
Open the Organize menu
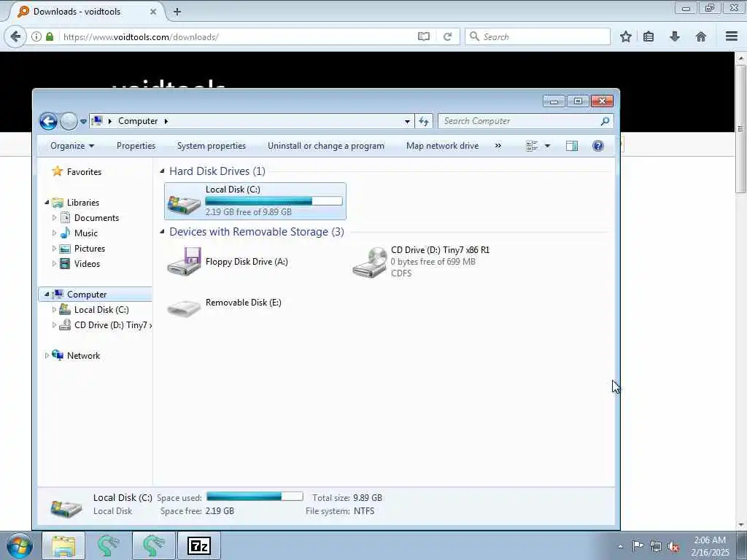coord(72,146)
